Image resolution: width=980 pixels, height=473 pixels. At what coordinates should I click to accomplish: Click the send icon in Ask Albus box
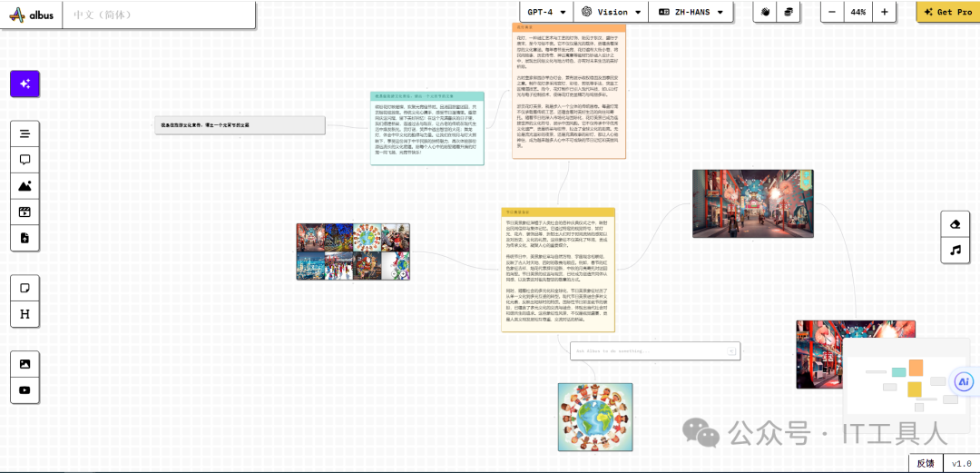pyautogui.click(x=730, y=351)
